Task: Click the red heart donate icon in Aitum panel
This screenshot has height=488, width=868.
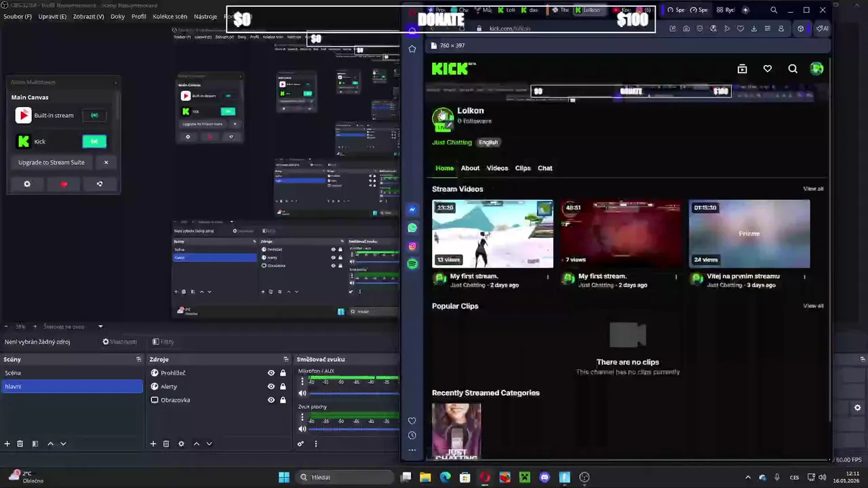Action: [x=64, y=184]
